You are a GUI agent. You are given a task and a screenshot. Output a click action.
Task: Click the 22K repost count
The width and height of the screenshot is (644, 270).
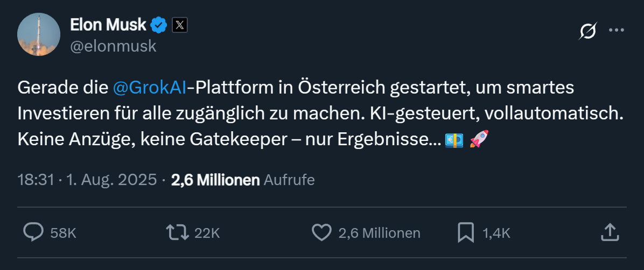[x=207, y=233]
